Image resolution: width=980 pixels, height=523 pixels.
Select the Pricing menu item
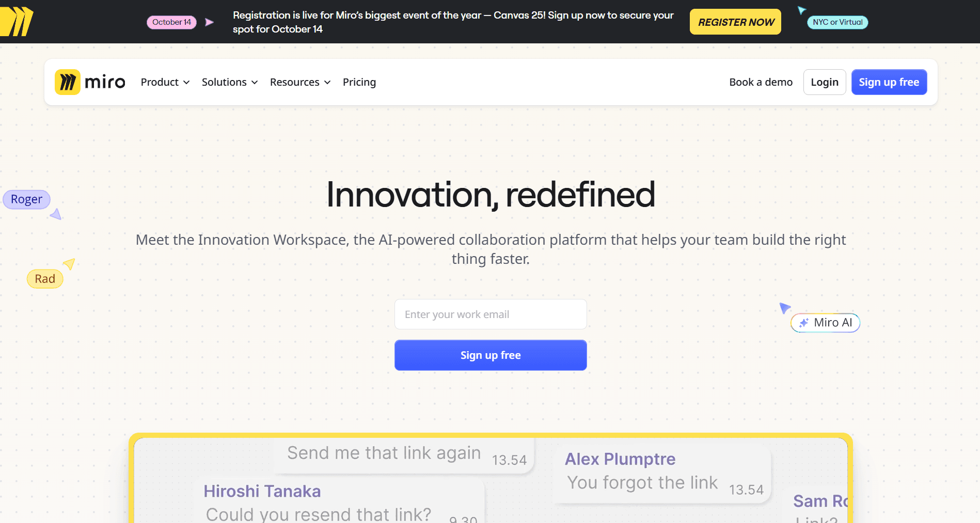click(359, 82)
